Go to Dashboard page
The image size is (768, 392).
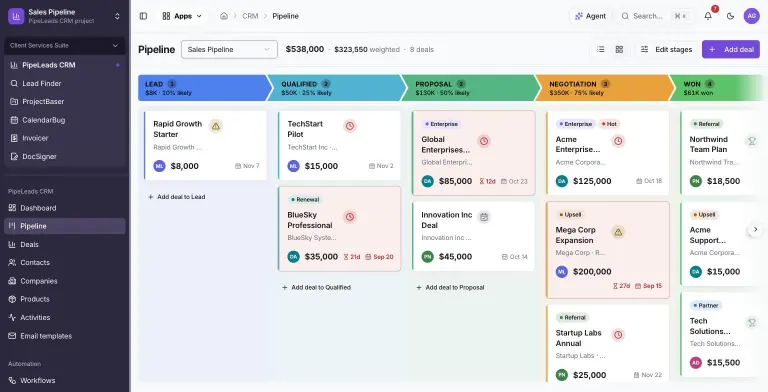[65, 208]
